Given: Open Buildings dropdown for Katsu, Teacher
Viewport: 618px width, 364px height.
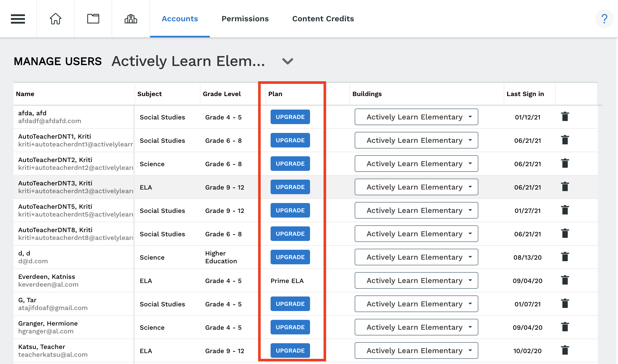Looking at the screenshot, I should click(x=417, y=350).
